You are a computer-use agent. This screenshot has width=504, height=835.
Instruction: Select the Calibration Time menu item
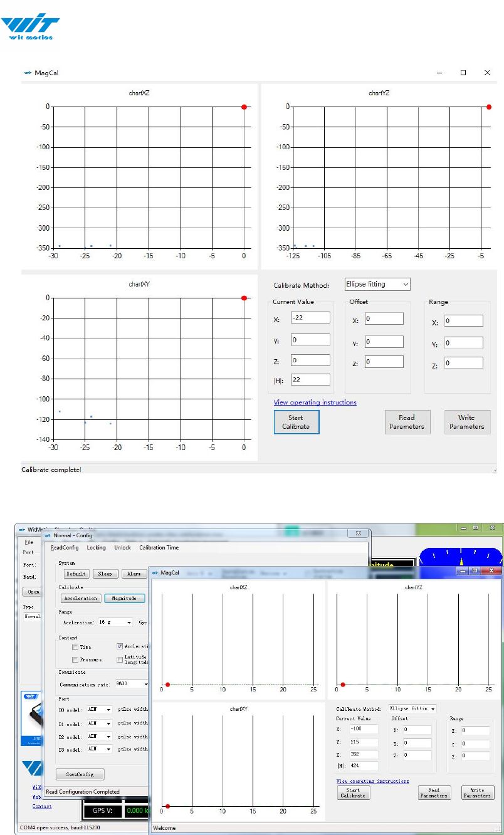[159, 547]
